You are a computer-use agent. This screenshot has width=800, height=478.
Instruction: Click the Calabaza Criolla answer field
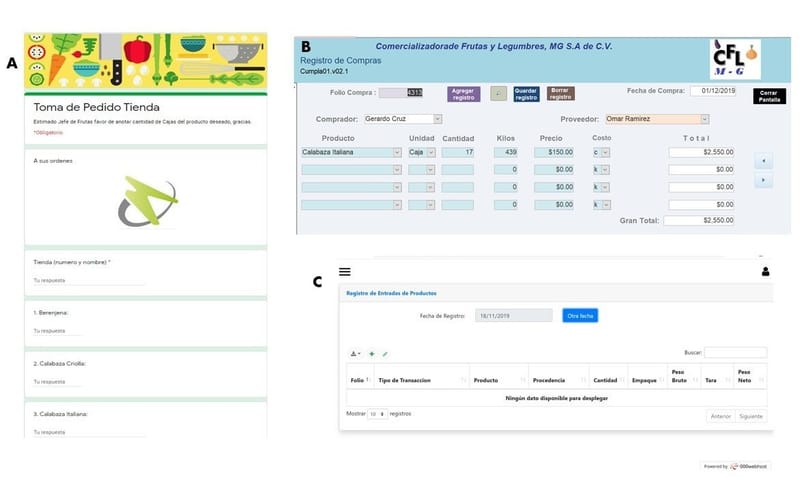(57, 382)
